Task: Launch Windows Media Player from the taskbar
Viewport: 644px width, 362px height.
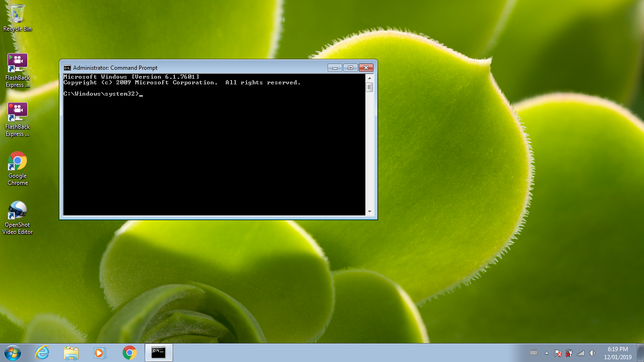Action: point(100,352)
